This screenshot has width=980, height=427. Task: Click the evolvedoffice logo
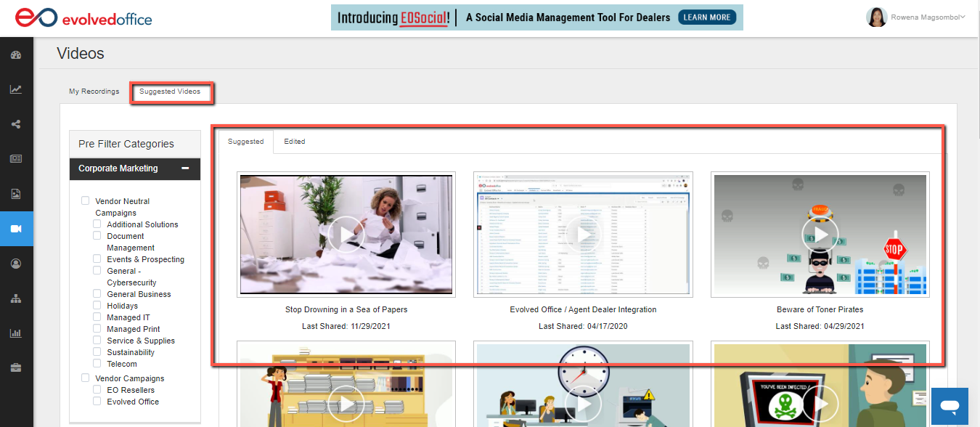pos(84,17)
